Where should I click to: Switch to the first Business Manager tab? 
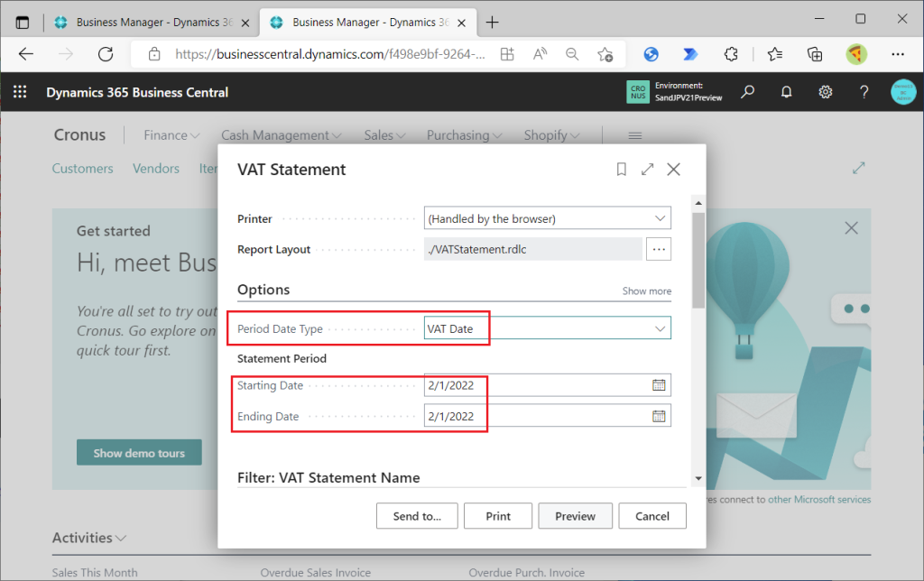tap(151, 23)
